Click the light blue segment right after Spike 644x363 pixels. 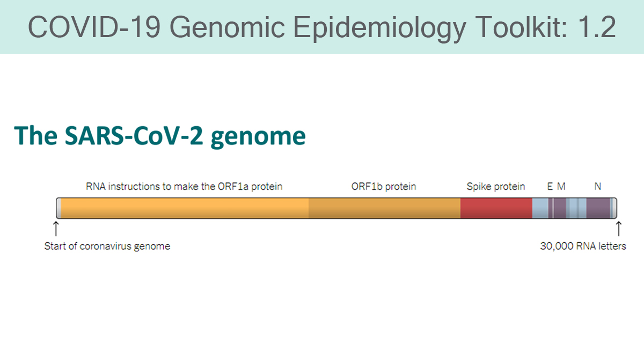tap(540, 208)
